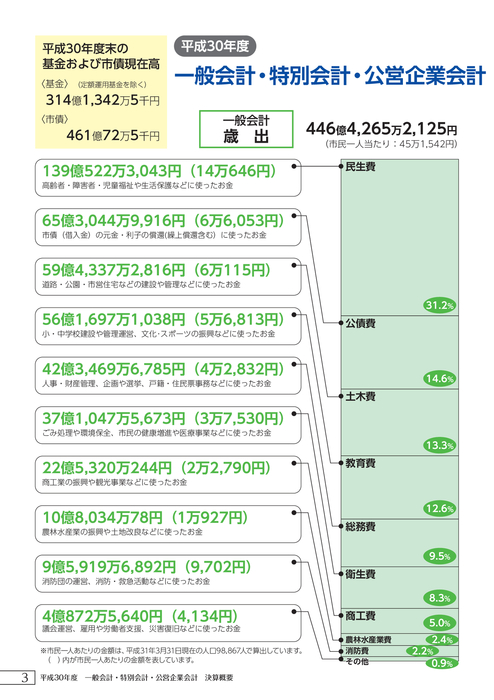Click the 4億872万5,640円 amount box
494x700 pixels.
168,623
